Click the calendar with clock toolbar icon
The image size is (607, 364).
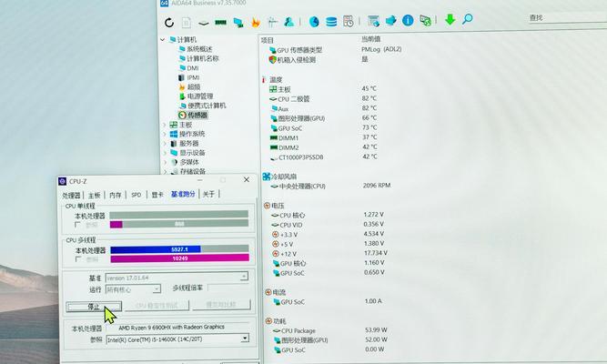[348, 21]
